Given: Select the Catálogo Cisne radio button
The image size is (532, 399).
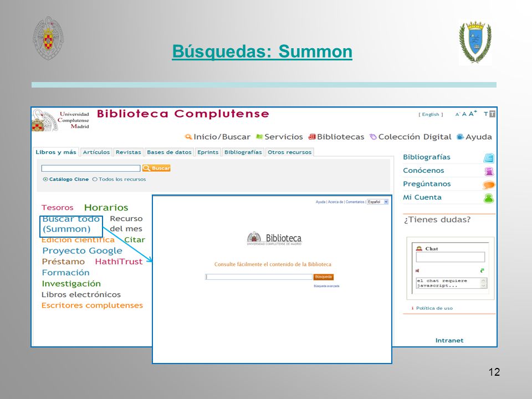Looking at the screenshot, I should pos(45,179).
